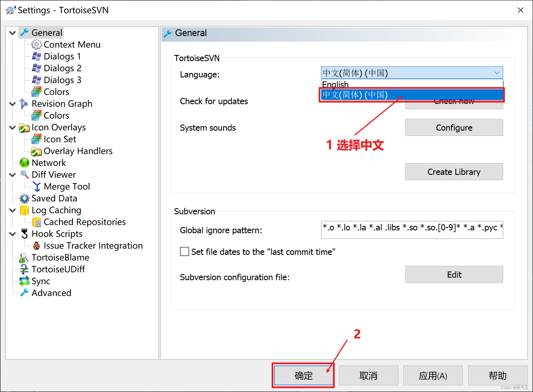Click the Log Caching database icon
Viewport: 533px width, 392px height.
pos(25,210)
